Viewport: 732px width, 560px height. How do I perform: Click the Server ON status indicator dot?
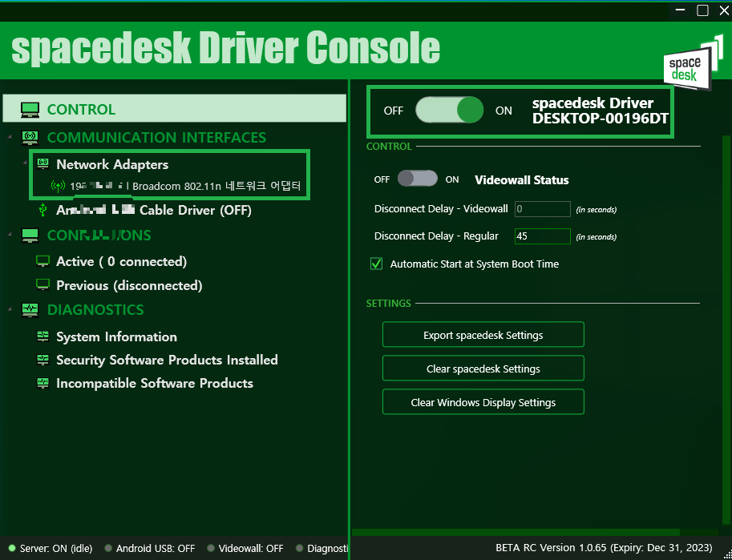click(12, 548)
